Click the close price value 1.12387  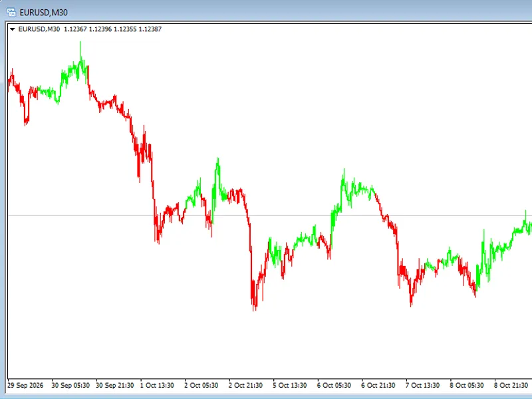[150, 29]
